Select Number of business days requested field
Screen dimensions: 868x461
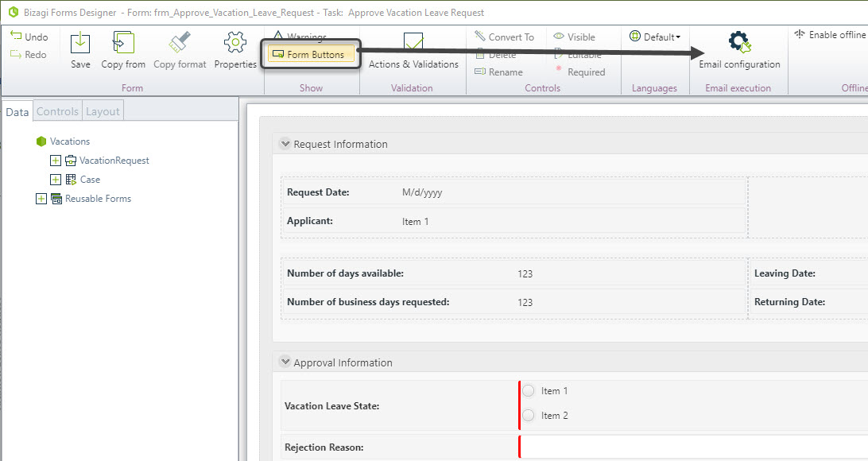(514, 302)
